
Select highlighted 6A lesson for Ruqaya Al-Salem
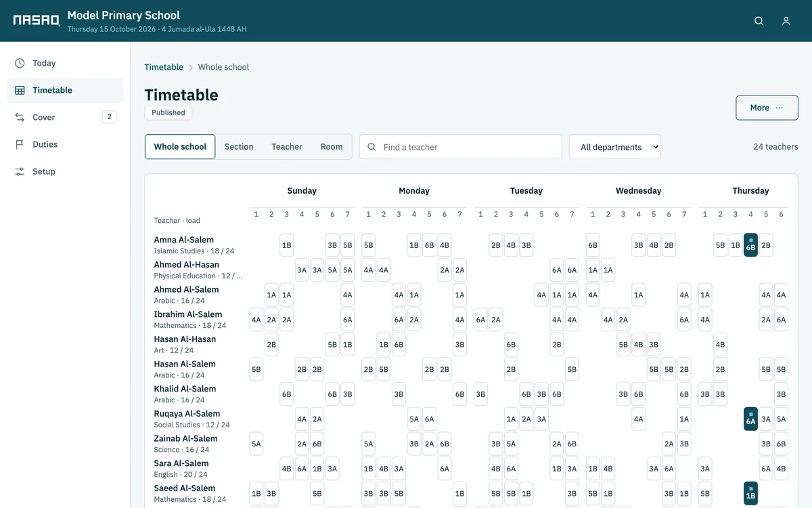pos(750,419)
